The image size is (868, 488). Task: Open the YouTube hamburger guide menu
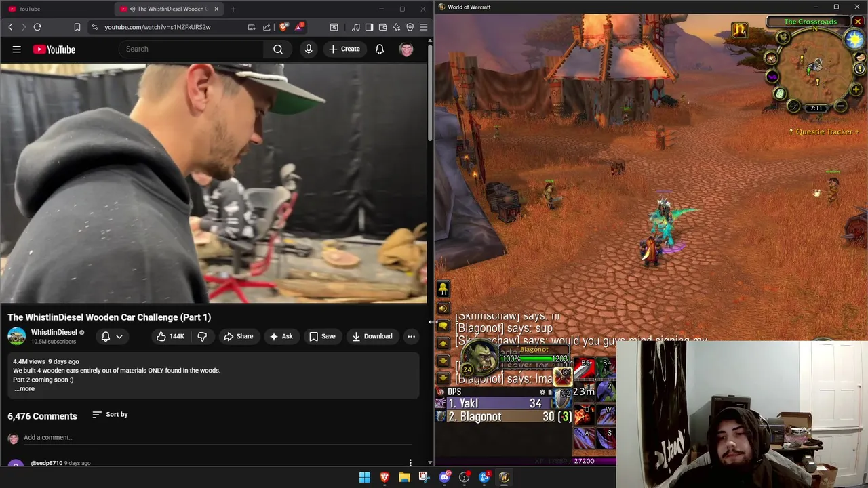tap(17, 49)
